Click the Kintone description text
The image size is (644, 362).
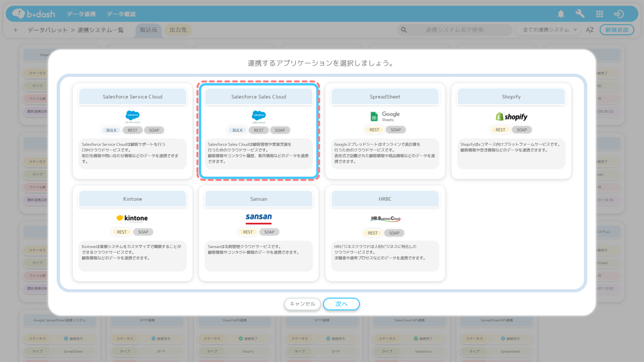coord(131,252)
